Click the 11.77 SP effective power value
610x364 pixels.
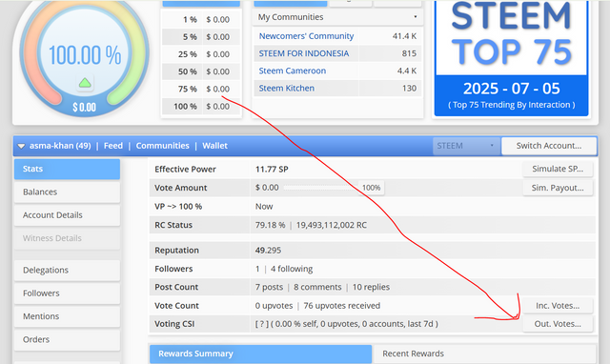click(x=272, y=170)
